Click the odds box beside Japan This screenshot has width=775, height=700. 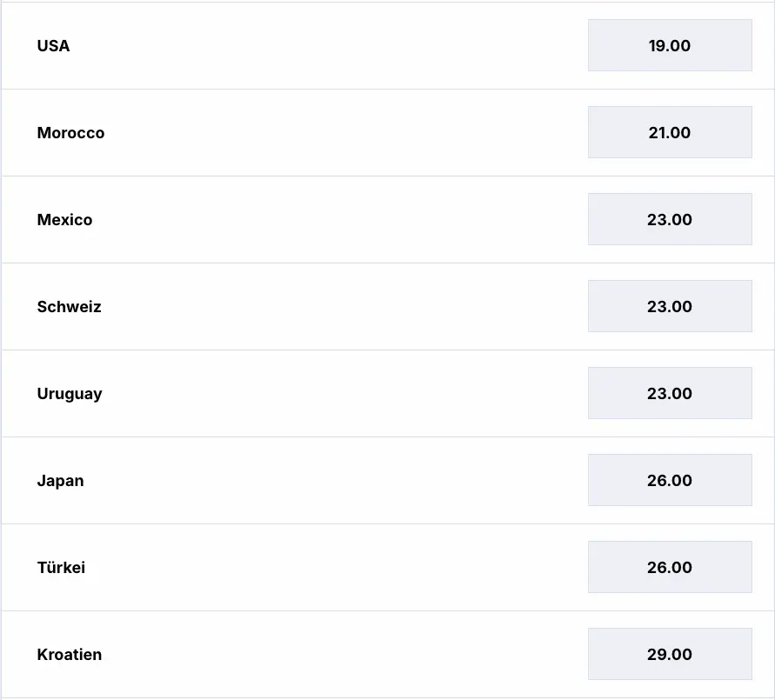670,480
